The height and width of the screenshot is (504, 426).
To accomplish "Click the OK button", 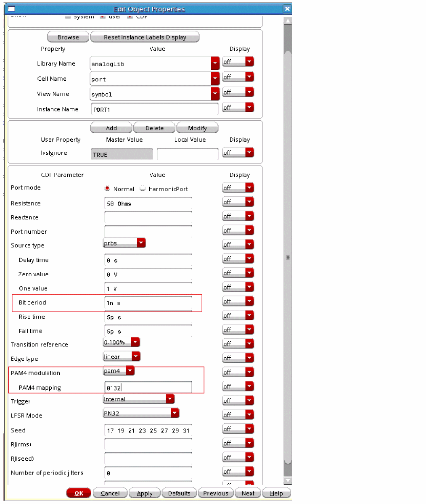I will (x=79, y=493).
